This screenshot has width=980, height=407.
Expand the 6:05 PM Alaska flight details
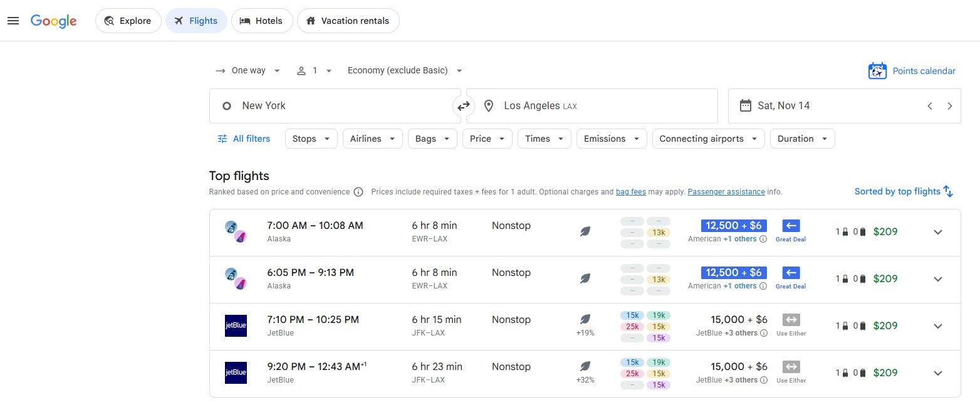tap(937, 279)
